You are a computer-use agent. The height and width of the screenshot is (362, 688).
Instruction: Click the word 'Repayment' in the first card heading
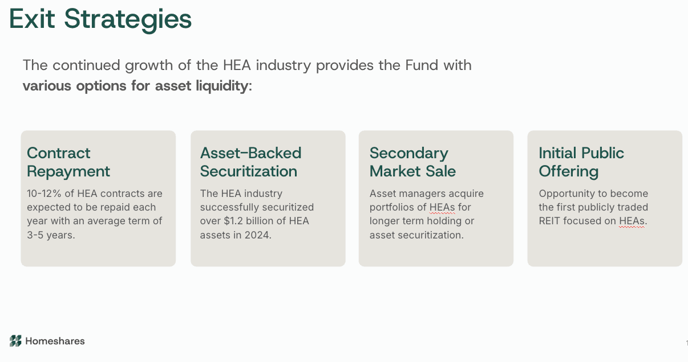68,172
